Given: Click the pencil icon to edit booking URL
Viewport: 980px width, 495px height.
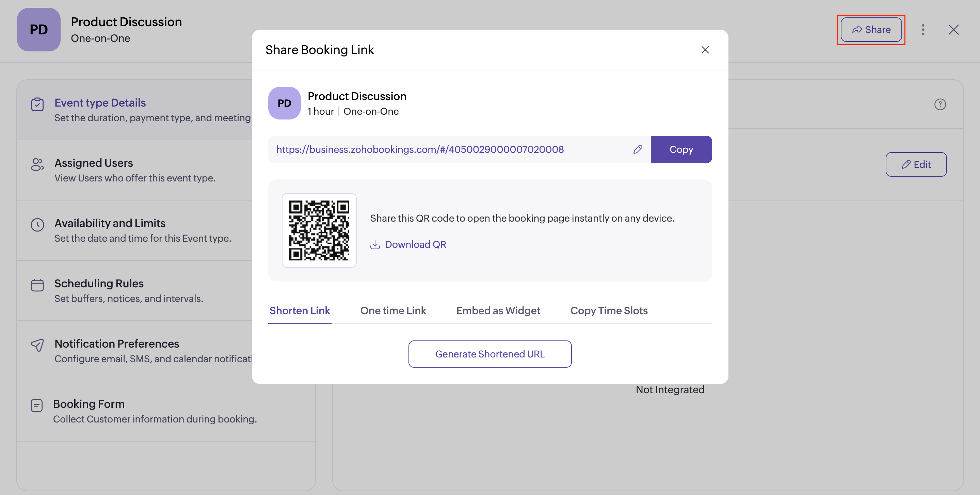Looking at the screenshot, I should click(x=638, y=149).
